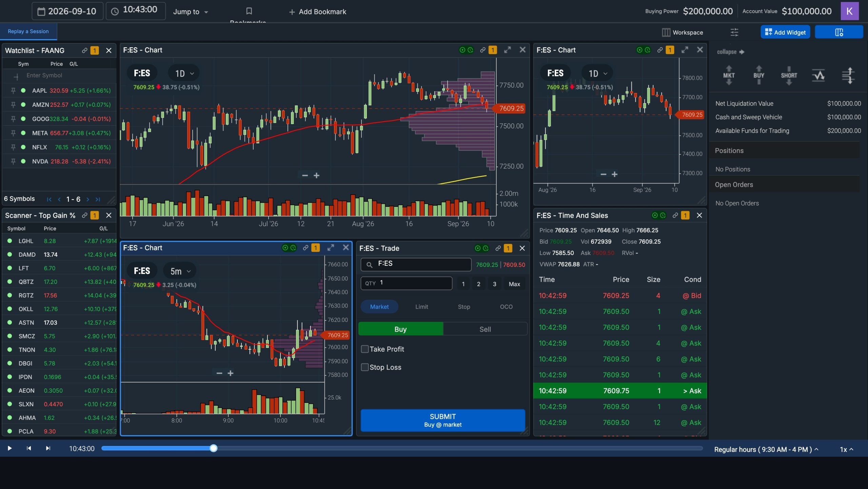Expand the right-side F:ES daily chart
The width and height of the screenshot is (868, 489).
(x=685, y=50)
